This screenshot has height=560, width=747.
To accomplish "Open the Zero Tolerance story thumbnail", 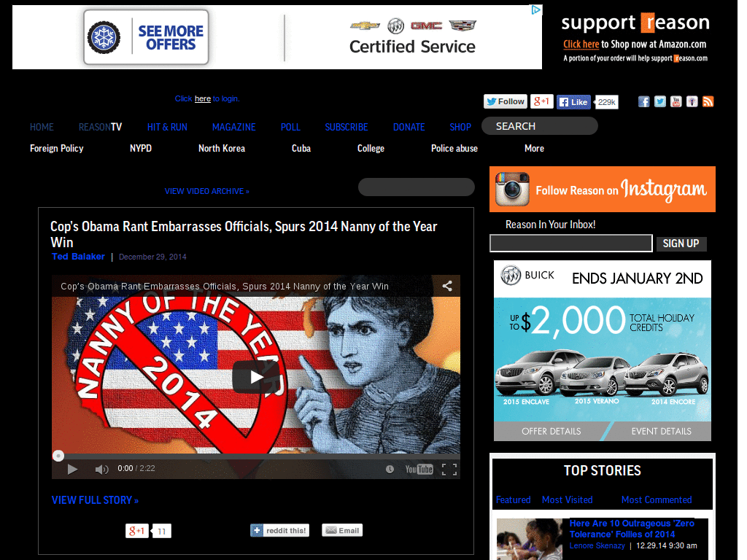I will (530, 539).
